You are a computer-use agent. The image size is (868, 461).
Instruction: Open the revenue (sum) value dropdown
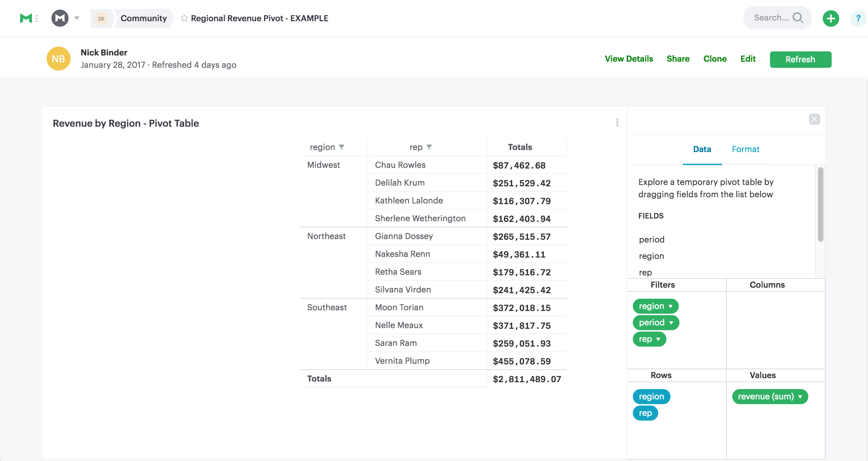click(x=800, y=396)
